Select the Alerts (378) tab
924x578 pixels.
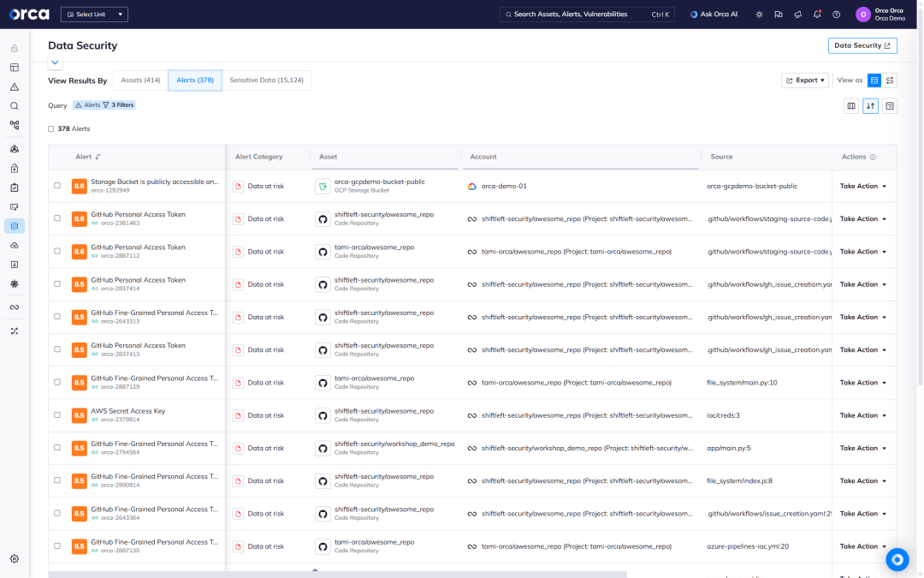195,80
